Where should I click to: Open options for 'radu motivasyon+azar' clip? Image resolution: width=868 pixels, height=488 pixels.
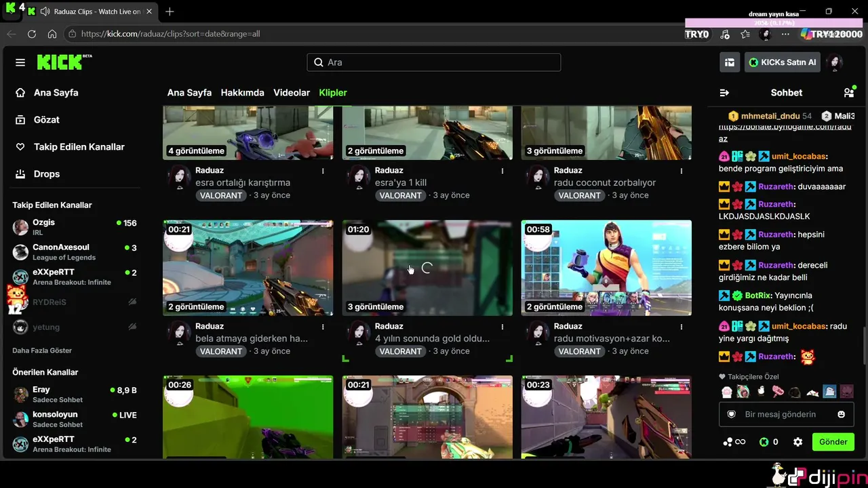pos(682,327)
